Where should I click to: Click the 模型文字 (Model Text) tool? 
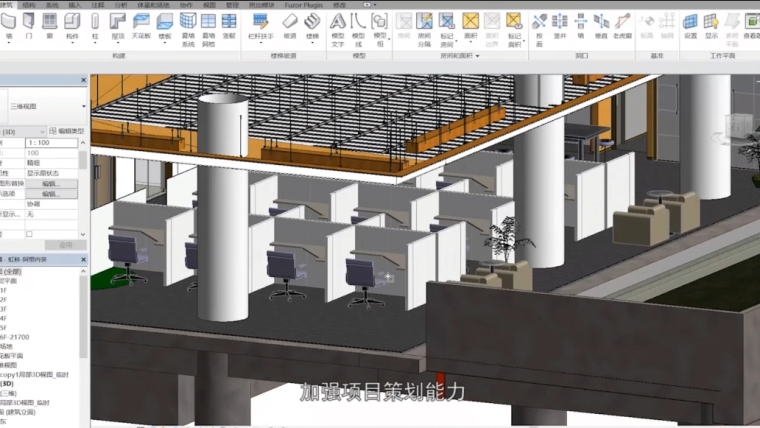coord(338,24)
